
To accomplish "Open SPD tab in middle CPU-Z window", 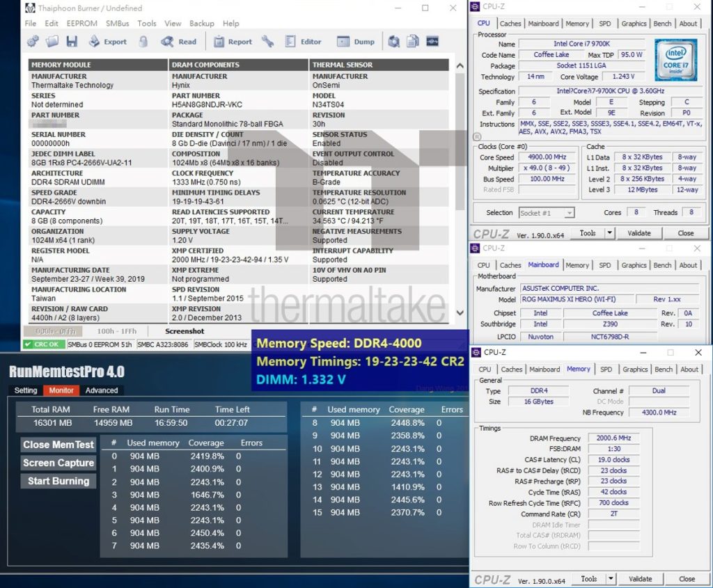I will (x=605, y=265).
